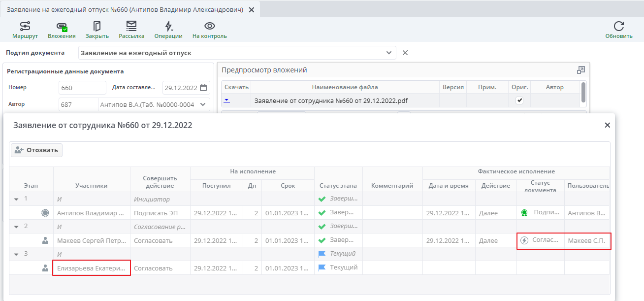Open the calendar date picker icon
644x301 pixels.
click(203, 88)
